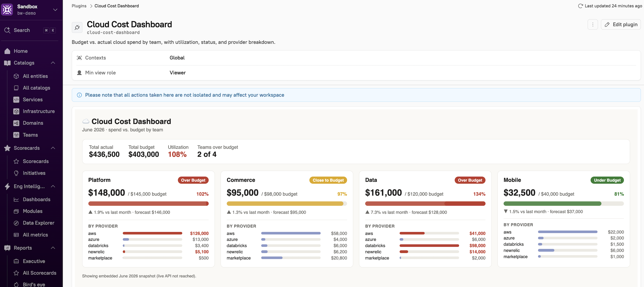Click the Teams icon in sidebar
This screenshot has height=287, width=644.
16,135
